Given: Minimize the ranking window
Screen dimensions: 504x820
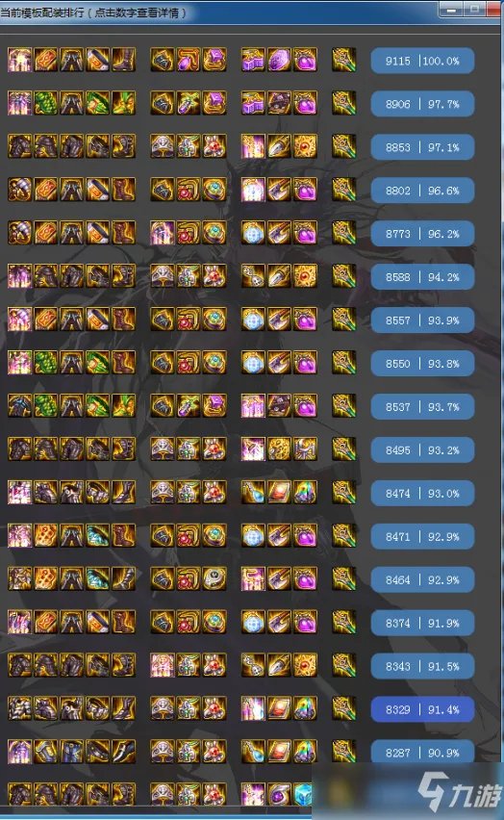Looking at the screenshot, I should click(x=451, y=9).
